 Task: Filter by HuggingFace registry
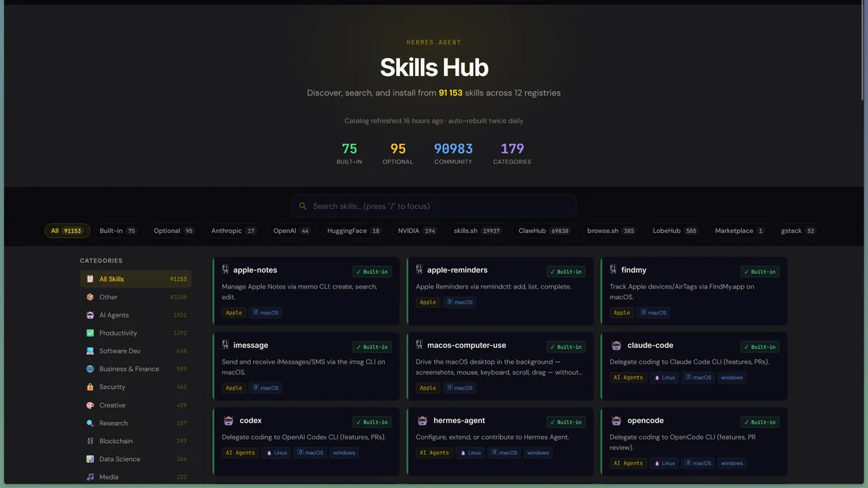(354, 231)
